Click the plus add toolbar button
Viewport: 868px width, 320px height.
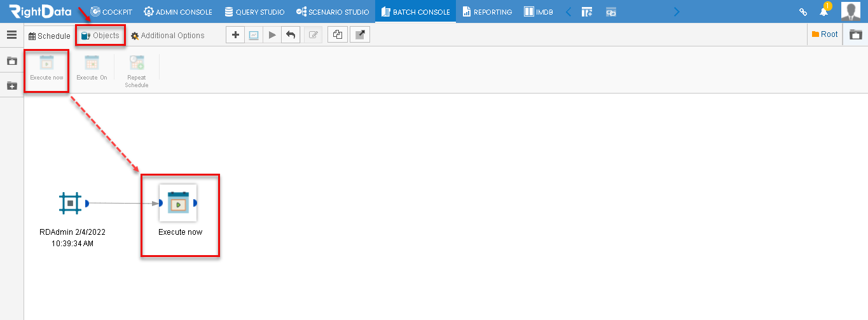pos(235,35)
